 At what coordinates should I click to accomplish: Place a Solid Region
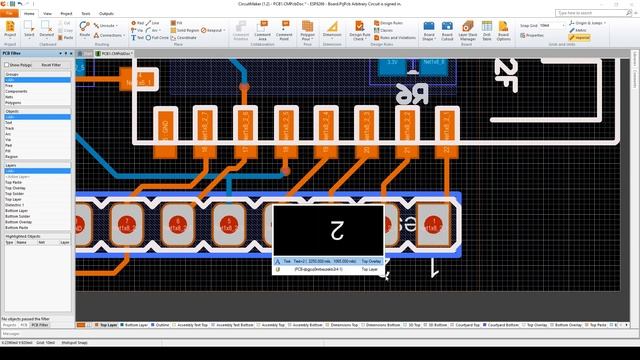[x=185, y=30]
